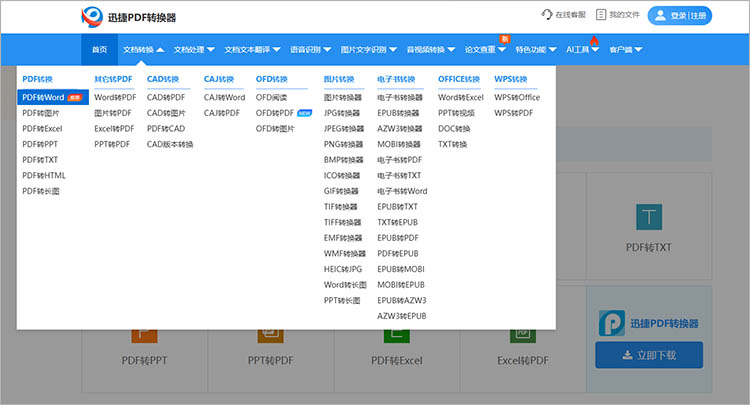Click the blue P download app icon
750x405 pixels.
tap(612, 323)
